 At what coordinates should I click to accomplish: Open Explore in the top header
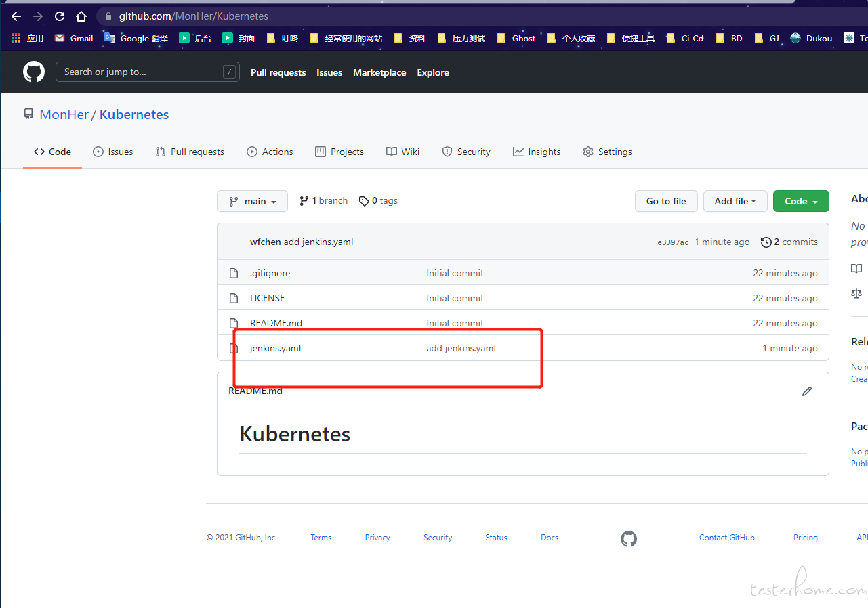[x=433, y=72]
